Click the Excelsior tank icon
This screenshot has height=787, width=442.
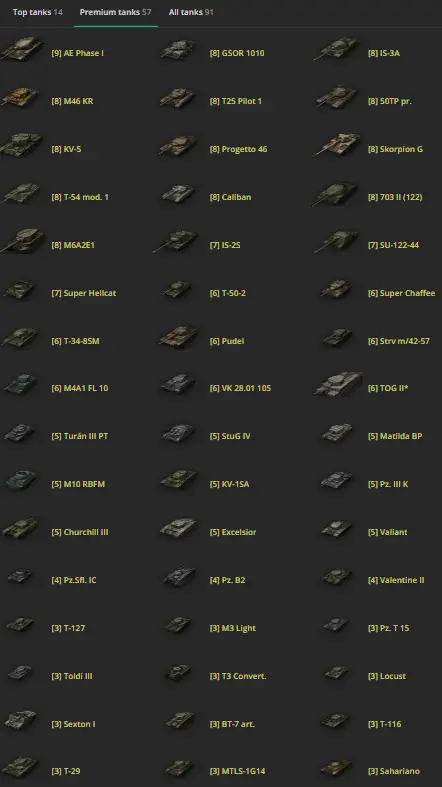tap(178, 528)
